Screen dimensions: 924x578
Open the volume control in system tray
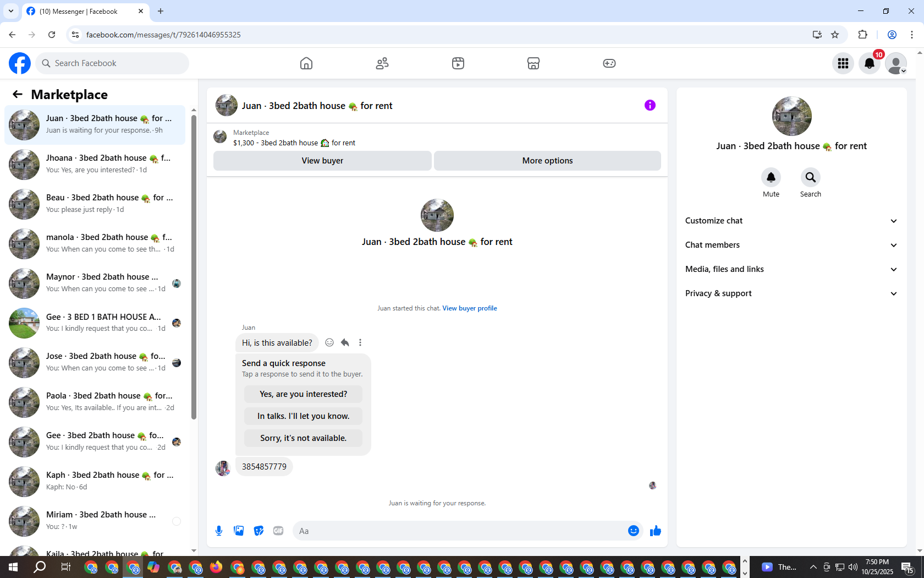point(853,567)
